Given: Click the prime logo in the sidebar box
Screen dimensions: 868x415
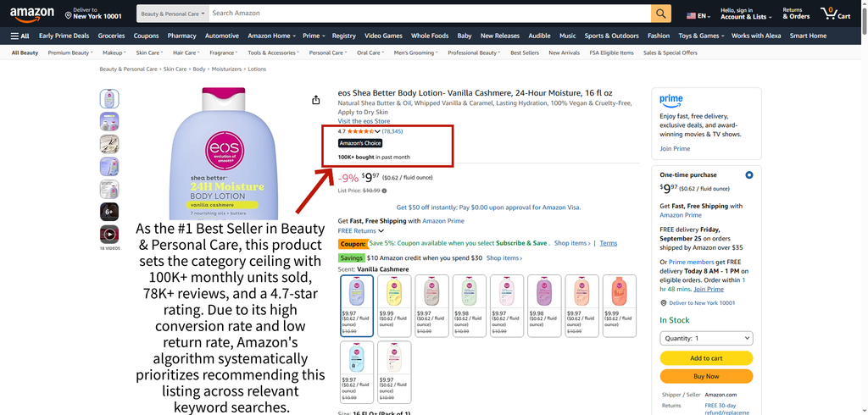Looking at the screenshot, I should pos(671,101).
